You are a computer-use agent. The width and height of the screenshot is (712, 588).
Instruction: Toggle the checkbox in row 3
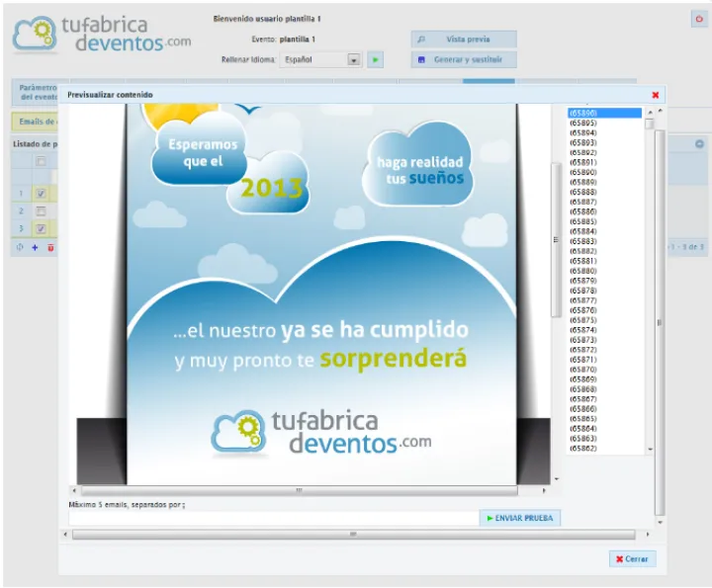click(x=41, y=228)
